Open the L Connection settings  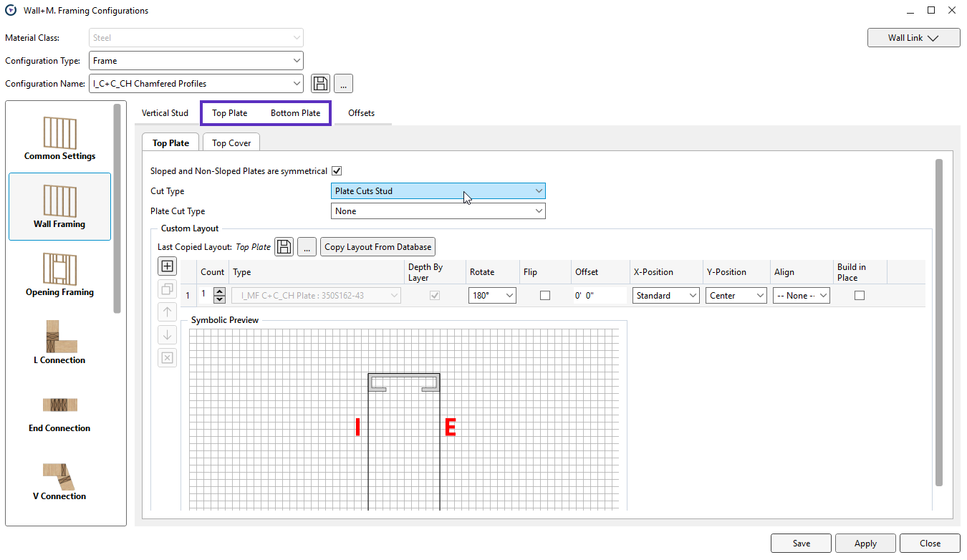coord(59,342)
